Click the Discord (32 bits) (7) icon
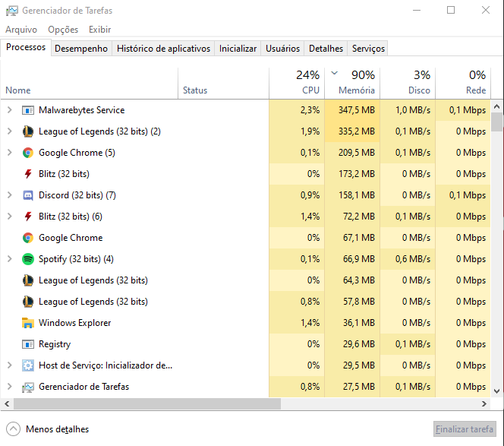Screen dimensions: 504x446 28,195
